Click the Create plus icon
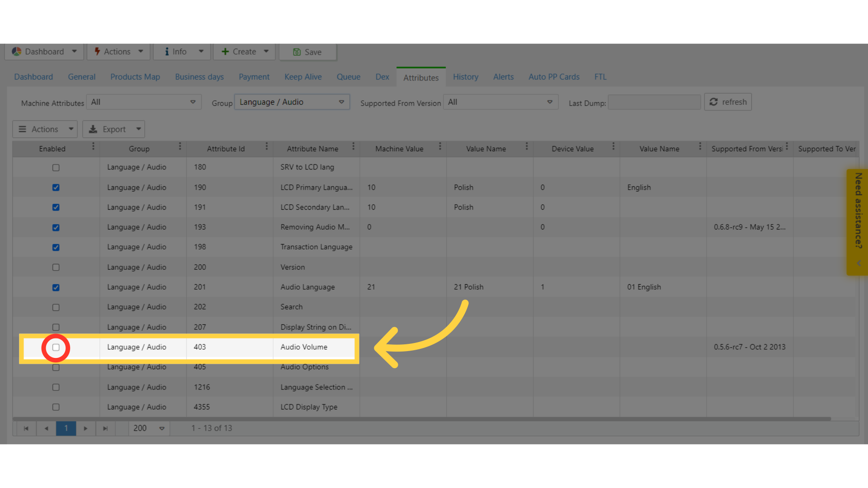The height and width of the screenshot is (488, 868). (x=225, y=52)
